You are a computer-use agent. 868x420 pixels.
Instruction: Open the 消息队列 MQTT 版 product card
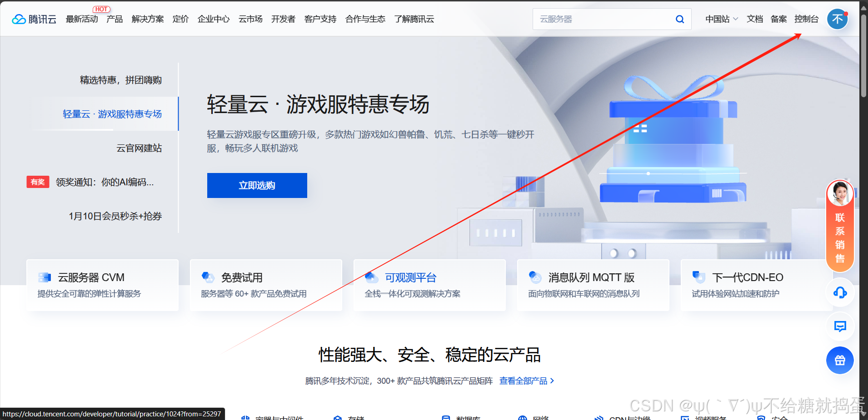pyautogui.click(x=593, y=285)
